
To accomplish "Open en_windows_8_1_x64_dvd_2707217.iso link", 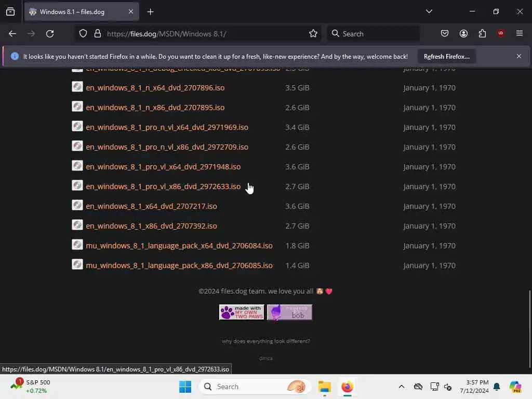I will [x=151, y=206].
